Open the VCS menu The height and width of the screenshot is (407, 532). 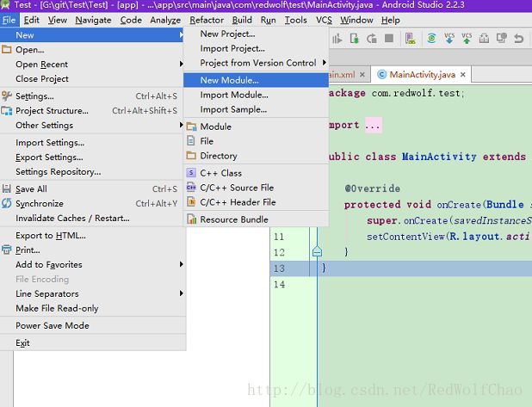point(324,20)
